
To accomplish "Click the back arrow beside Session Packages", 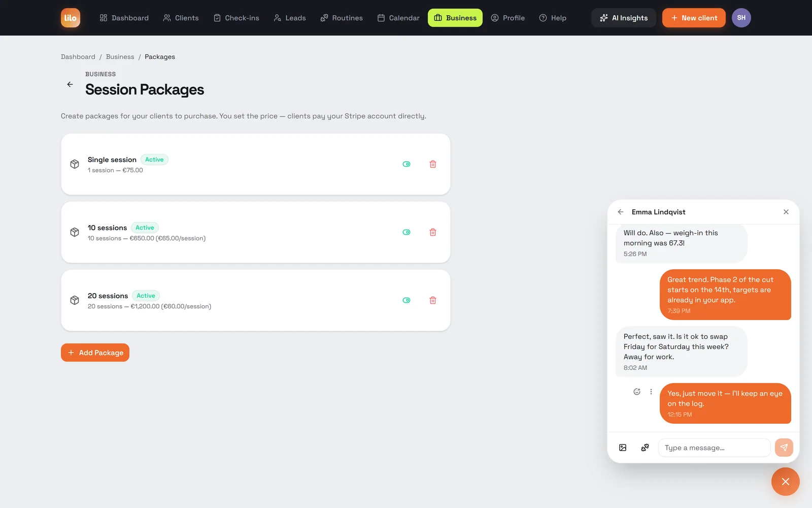I will pos(70,84).
